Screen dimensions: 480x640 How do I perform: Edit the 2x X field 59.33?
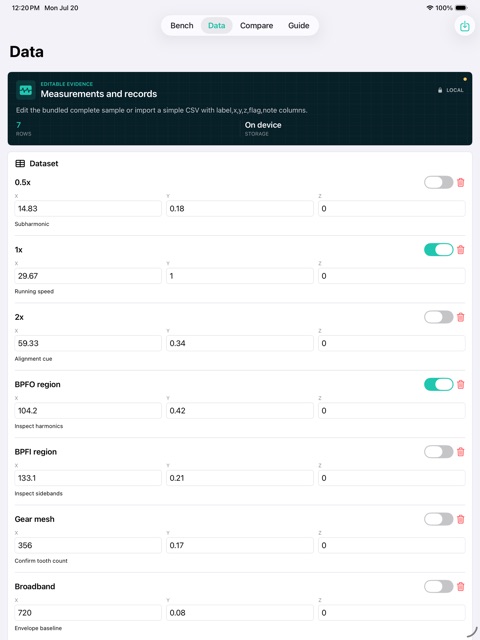88,343
